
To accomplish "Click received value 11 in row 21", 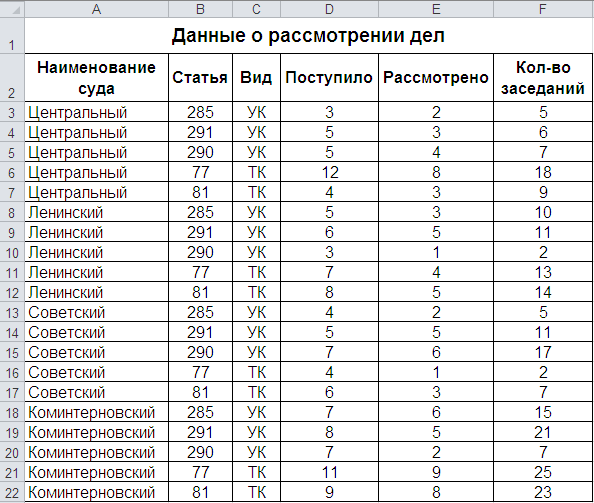I will point(329,473).
